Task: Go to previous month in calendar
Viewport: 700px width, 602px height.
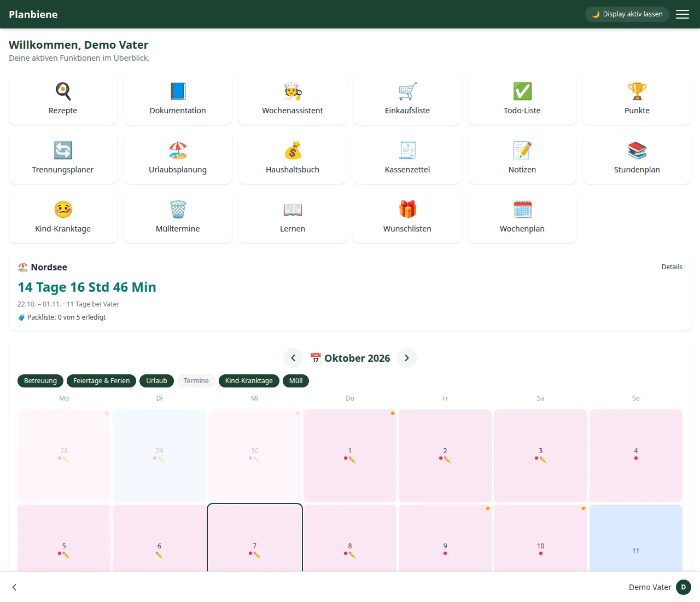Action: (x=293, y=358)
